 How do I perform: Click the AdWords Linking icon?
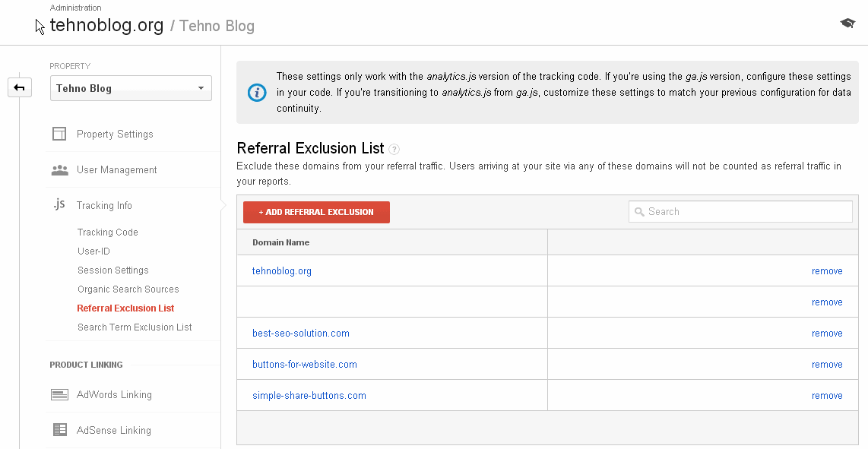pyautogui.click(x=59, y=394)
